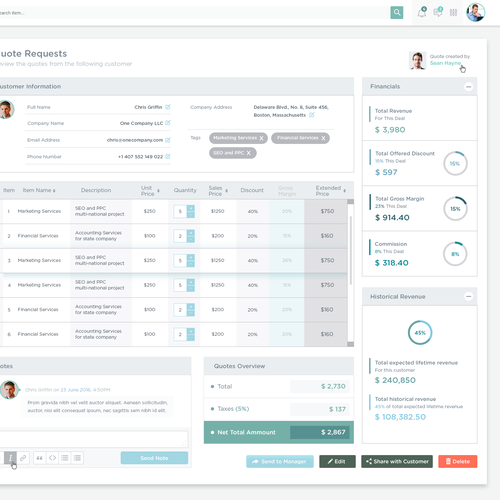Click the Share with Customer button
Viewport: 500px width, 500px height.
[x=397, y=461]
